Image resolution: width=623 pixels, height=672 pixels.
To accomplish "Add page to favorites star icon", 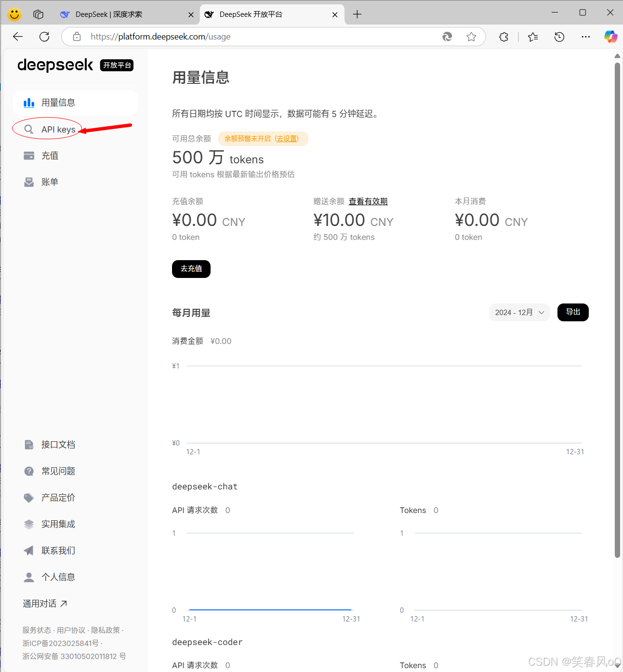I will [x=471, y=37].
